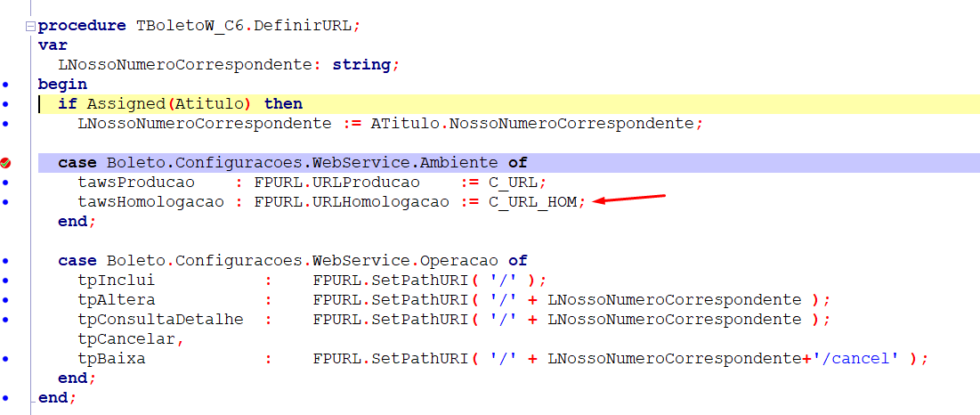
Task: Click the 'C_URL' constant on tawsProducao line
Action: [513, 183]
